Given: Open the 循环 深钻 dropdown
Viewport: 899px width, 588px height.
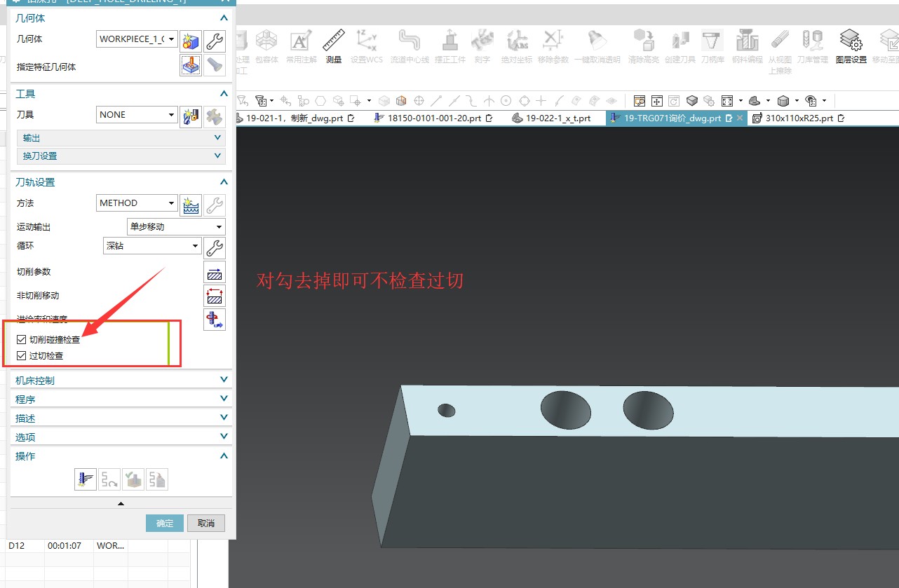Looking at the screenshot, I should 152,246.
